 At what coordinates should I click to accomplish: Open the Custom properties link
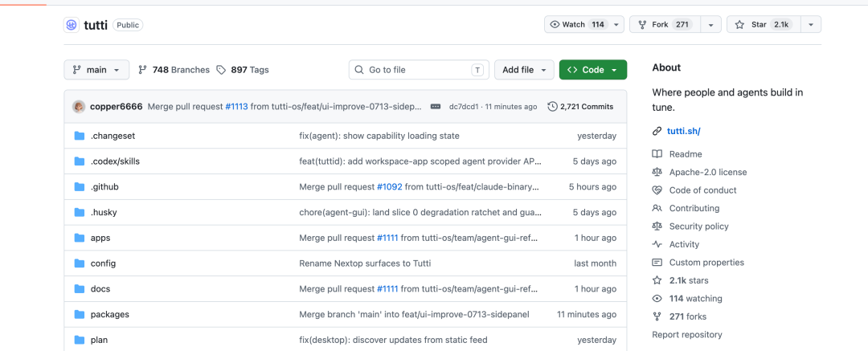(x=706, y=263)
